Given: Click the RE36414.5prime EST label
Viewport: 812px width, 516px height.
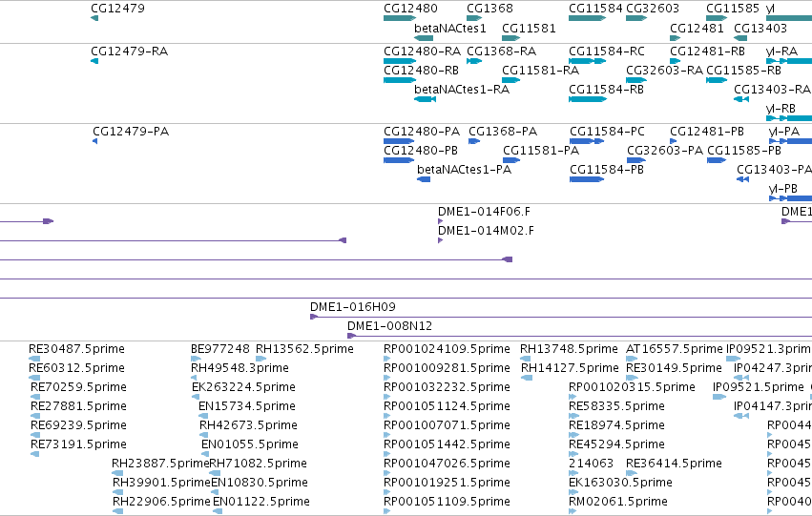Looking at the screenshot, I should [x=674, y=464].
